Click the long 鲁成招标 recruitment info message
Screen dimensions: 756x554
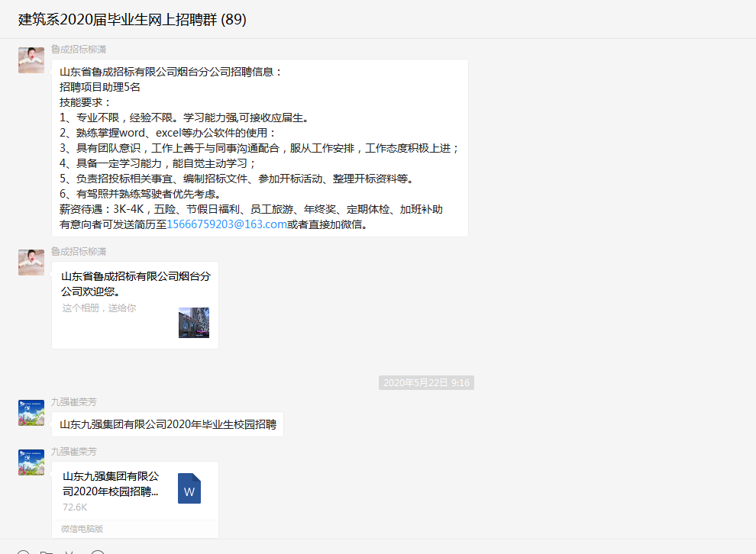coord(260,148)
